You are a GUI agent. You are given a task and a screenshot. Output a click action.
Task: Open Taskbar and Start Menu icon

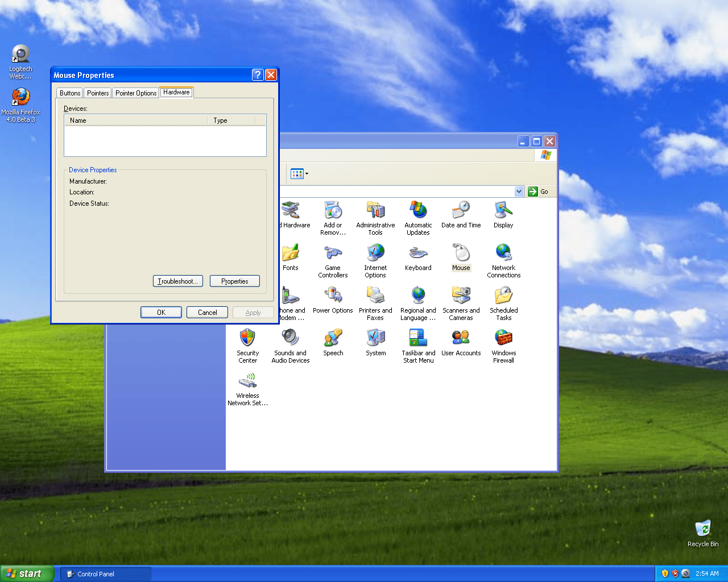[418, 346]
